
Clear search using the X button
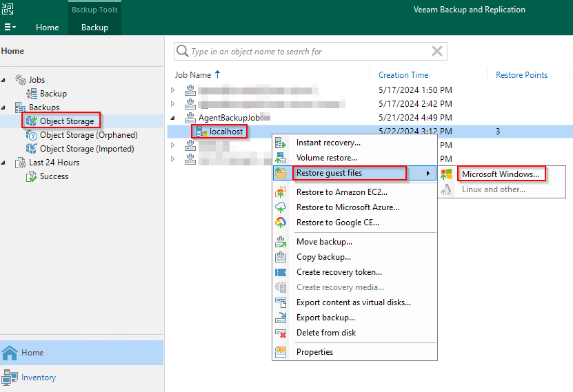[436, 52]
